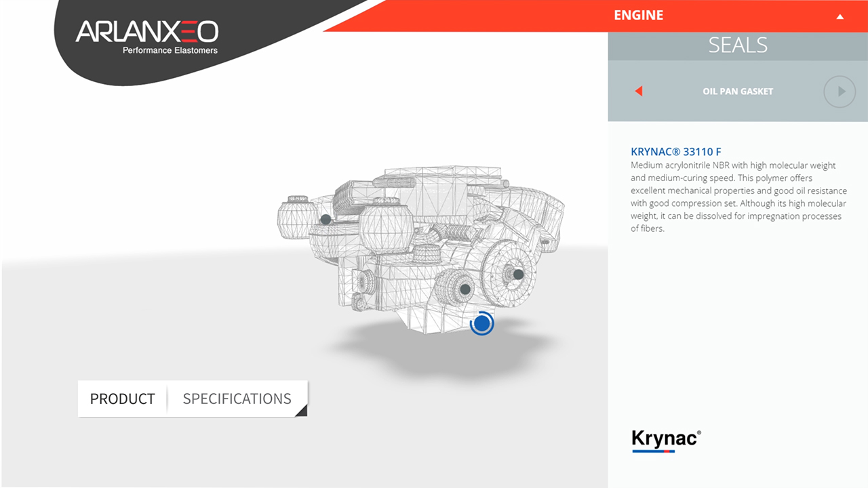The image size is (868, 488).
Task: Click the OIL PAN GASKET label
Action: [x=738, y=91]
